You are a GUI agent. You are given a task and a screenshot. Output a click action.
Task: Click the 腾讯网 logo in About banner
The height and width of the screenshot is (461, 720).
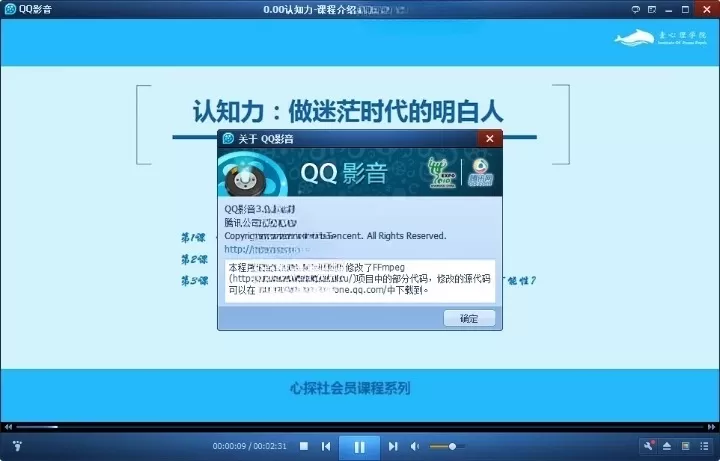click(x=480, y=173)
